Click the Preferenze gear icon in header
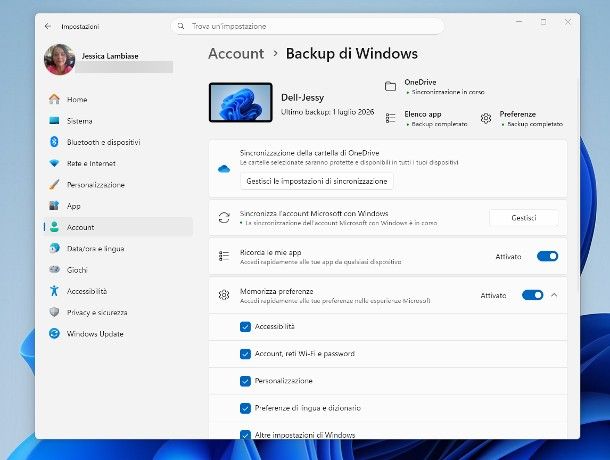Screen dimensions: 610x460 486,118
